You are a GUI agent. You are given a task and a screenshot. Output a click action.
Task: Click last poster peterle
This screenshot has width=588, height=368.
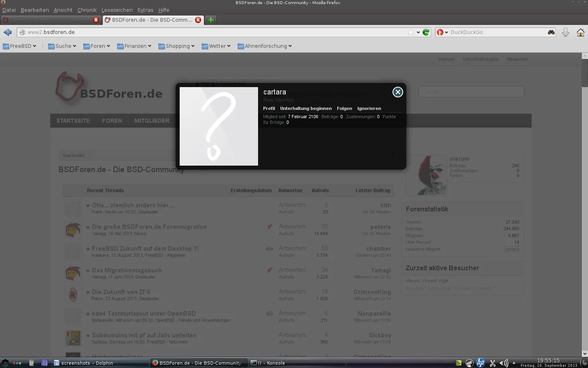(x=381, y=227)
